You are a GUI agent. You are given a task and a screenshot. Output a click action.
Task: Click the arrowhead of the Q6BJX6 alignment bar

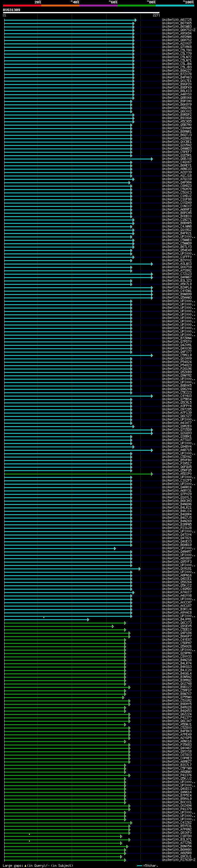click(x=152, y=159)
